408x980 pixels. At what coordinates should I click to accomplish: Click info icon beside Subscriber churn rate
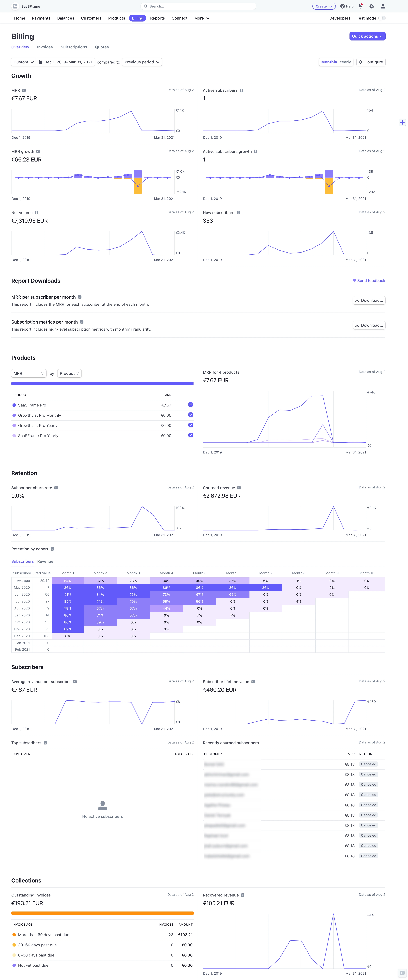56,488
